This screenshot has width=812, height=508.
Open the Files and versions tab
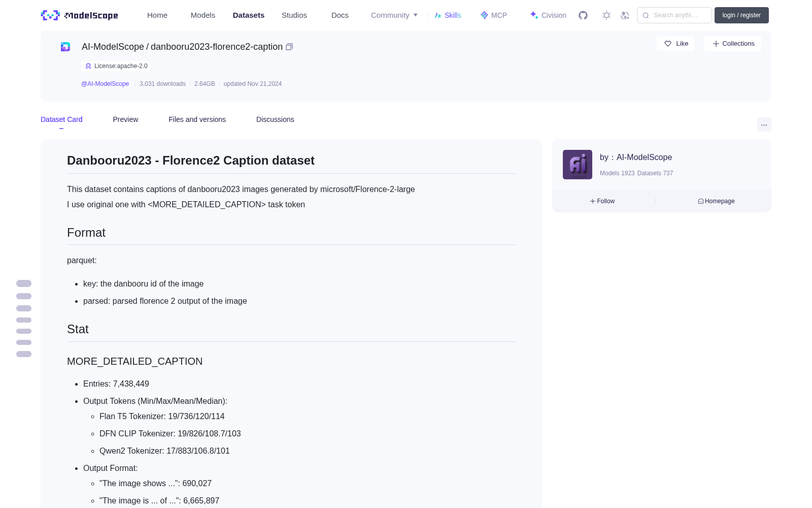point(197,119)
